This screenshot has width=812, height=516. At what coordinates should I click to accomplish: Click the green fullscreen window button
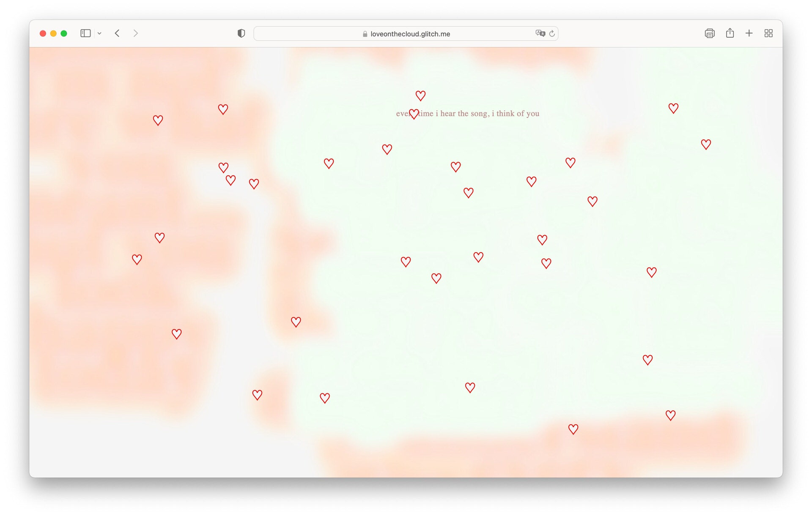click(x=64, y=33)
